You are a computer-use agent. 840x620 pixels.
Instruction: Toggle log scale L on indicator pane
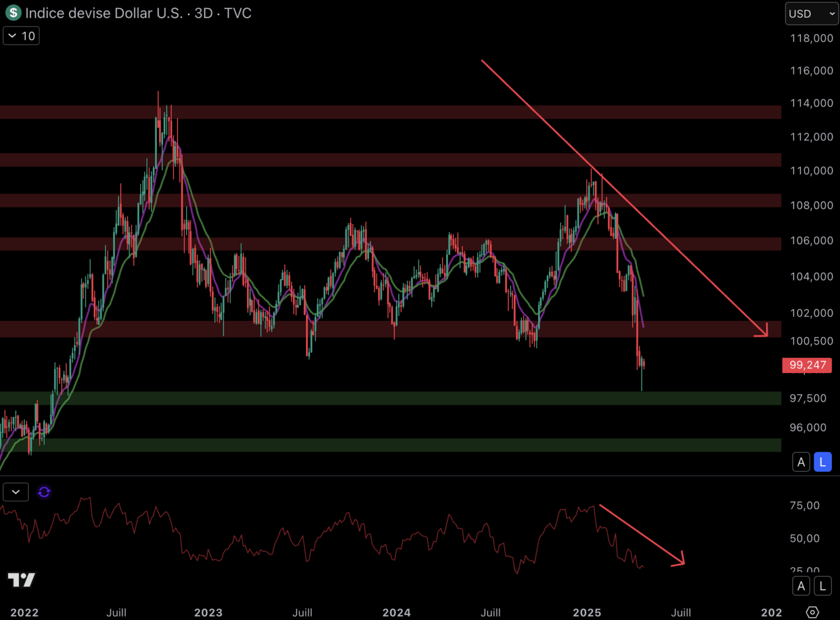(823, 586)
